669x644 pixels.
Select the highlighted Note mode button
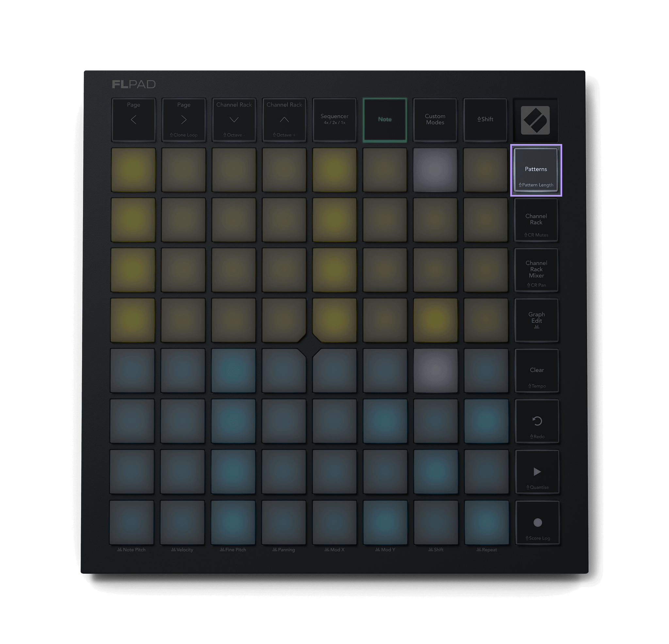tap(385, 120)
